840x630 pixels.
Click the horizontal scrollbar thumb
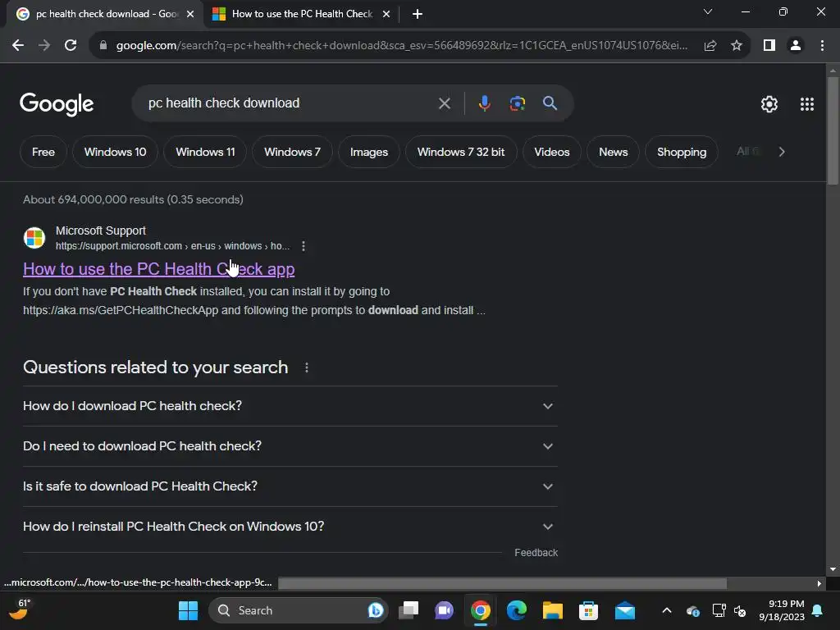503,583
